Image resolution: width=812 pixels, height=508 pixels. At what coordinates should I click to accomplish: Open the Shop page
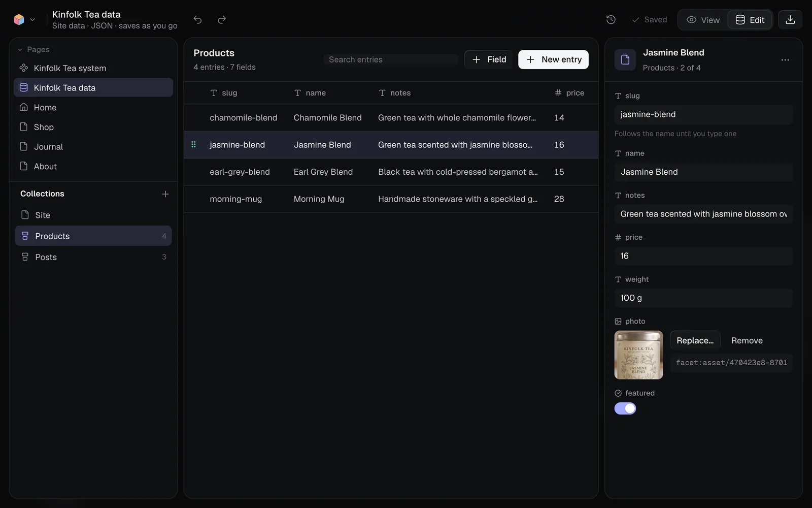click(93, 127)
